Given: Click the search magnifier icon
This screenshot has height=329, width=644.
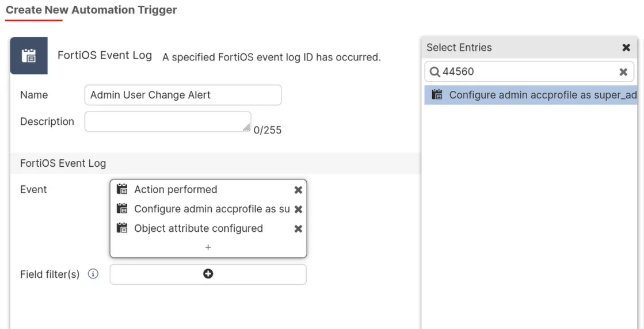Looking at the screenshot, I should point(435,72).
